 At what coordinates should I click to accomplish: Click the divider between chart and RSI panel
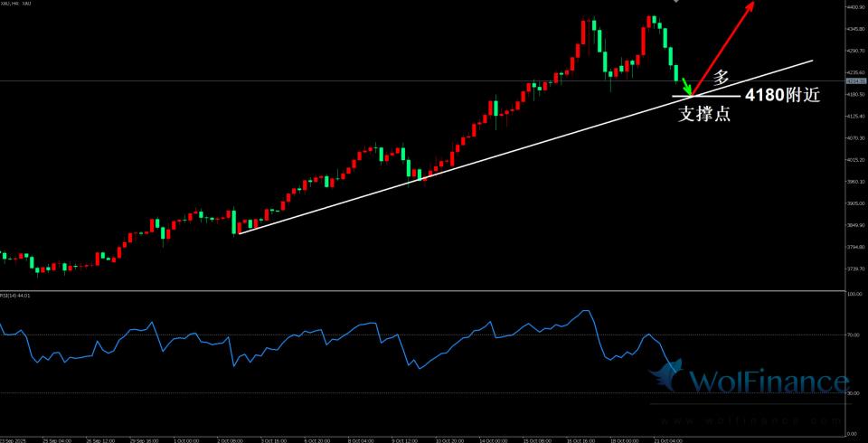point(434,291)
